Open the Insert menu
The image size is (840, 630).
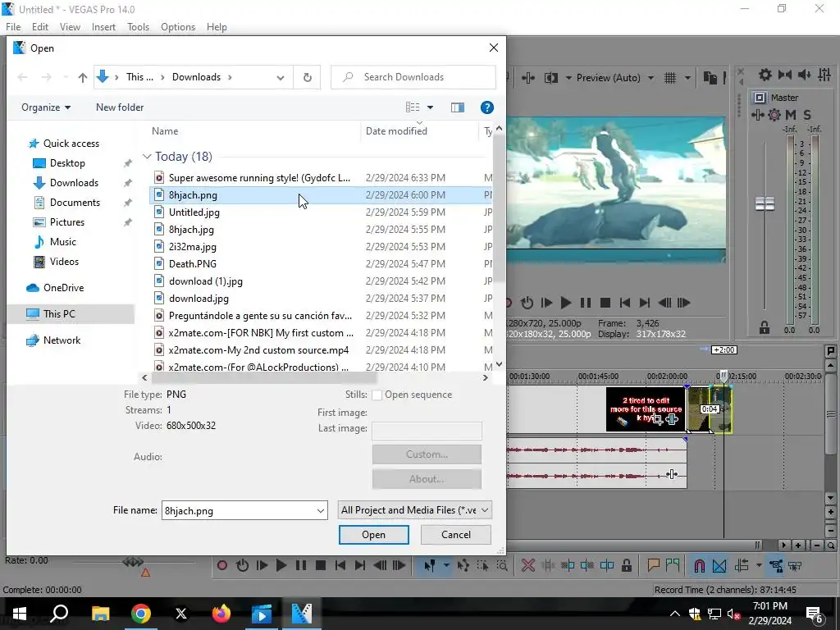(103, 27)
